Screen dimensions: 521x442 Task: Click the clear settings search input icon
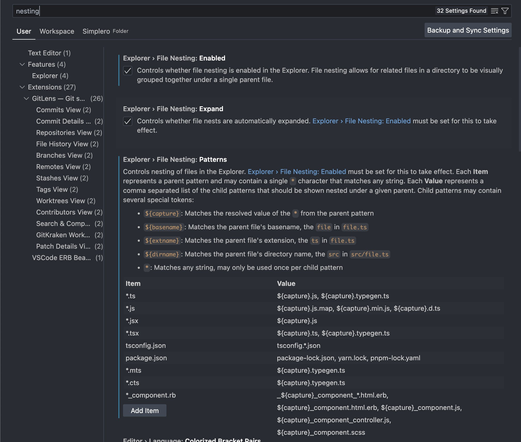[495, 11]
